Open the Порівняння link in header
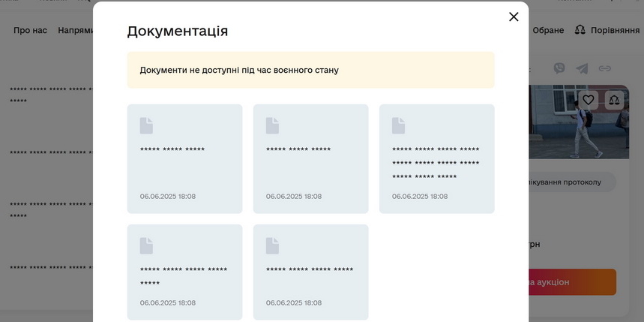 pyautogui.click(x=615, y=31)
